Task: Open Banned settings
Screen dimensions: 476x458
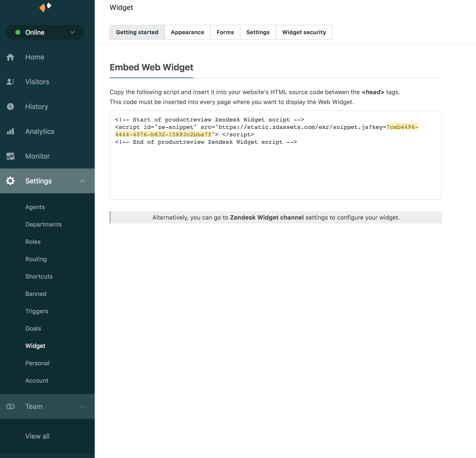Action: [36, 294]
